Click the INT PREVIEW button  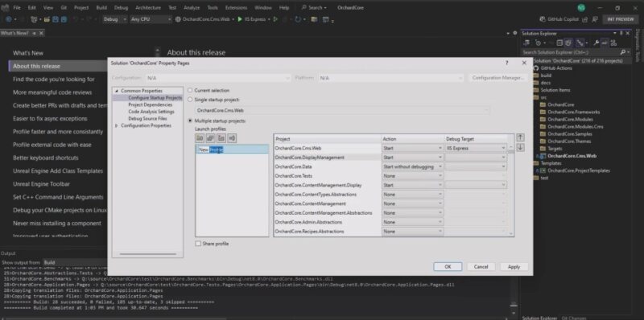[x=621, y=19]
